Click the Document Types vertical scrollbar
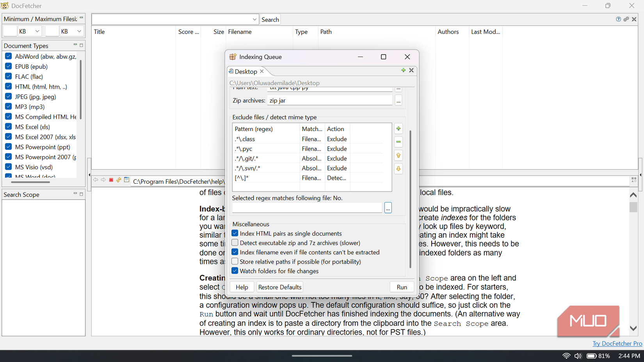 [80, 90]
